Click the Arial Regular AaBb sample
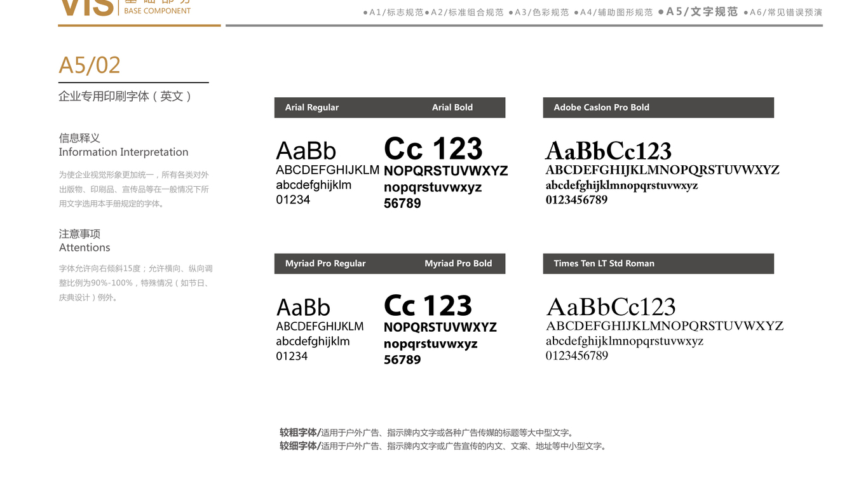Screen dimensions: 868x488 tap(306, 151)
